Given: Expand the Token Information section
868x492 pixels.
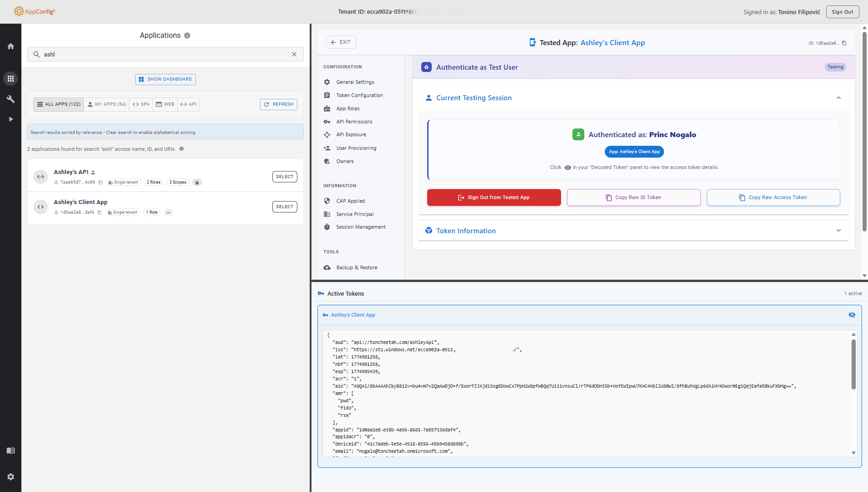Looking at the screenshot, I should tap(838, 231).
